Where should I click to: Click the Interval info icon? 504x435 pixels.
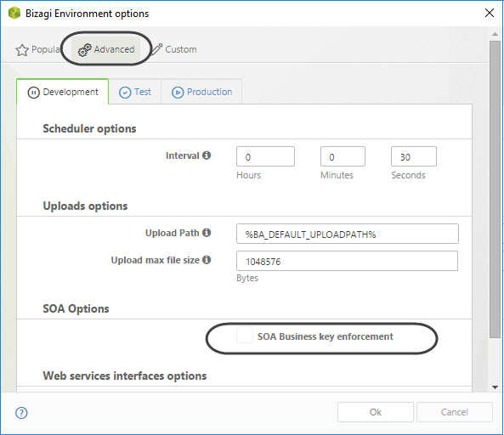207,155
